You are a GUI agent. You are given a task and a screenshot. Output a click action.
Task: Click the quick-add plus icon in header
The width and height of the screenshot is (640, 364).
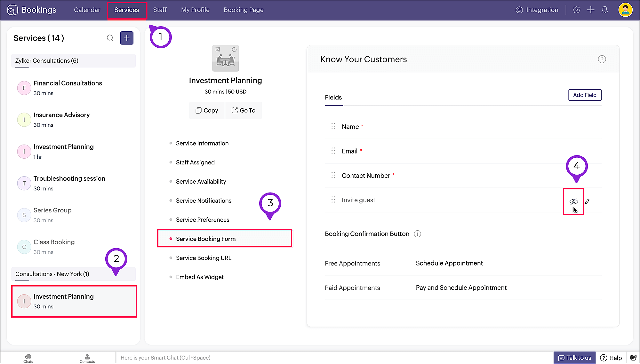pyautogui.click(x=591, y=10)
